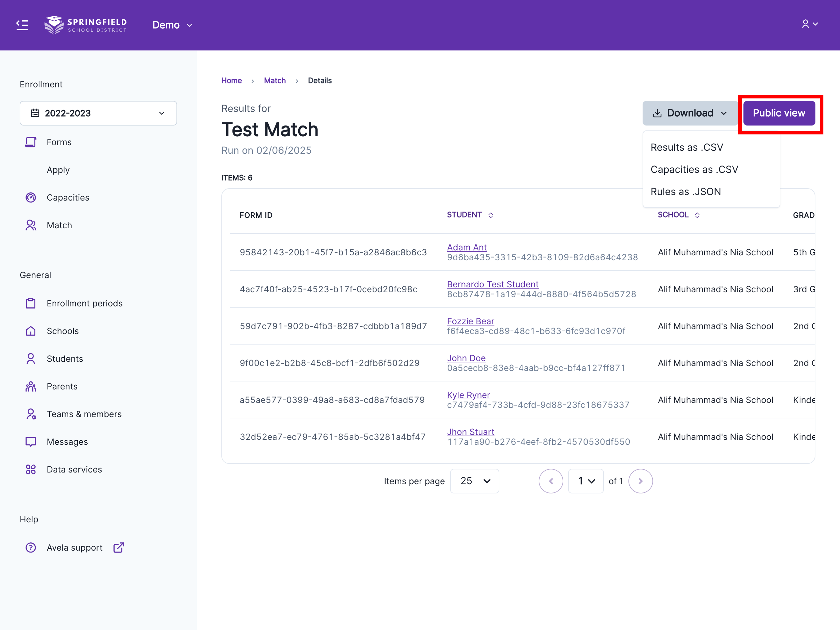The image size is (840, 630).
Task: Select Rules as .JSON menu item
Action: [x=685, y=192]
